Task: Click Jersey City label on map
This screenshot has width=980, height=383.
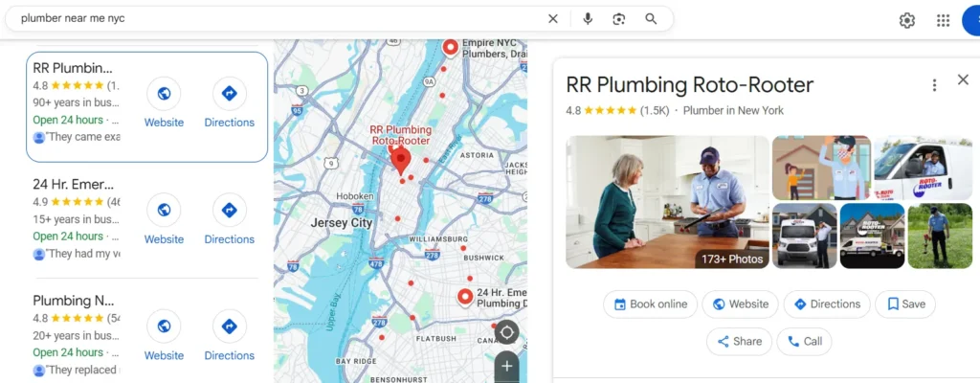Action: (342, 223)
